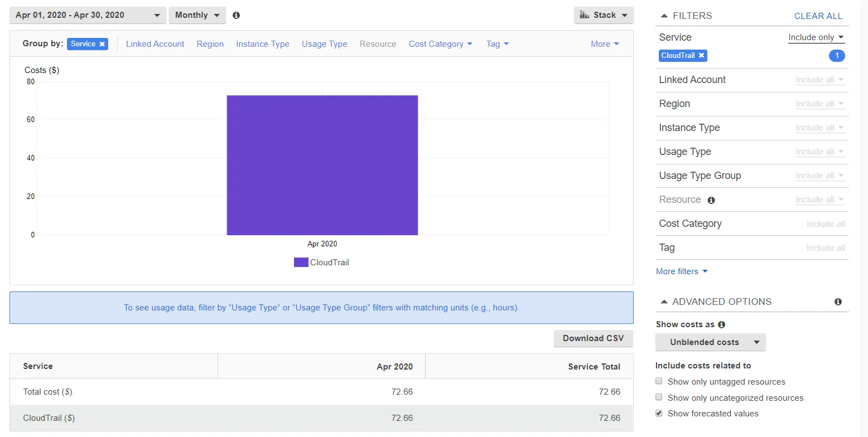Uncheck Show forecasted values

[x=659, y=413]
